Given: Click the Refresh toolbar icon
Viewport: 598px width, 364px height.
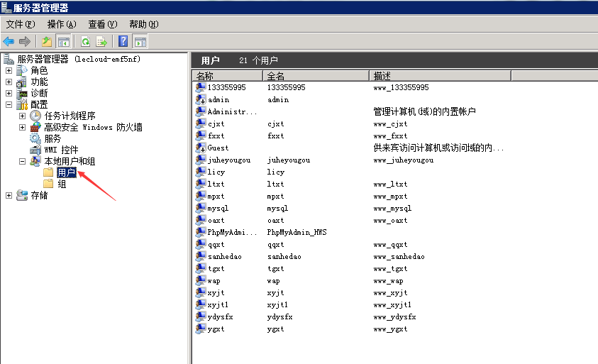Looking at the screenshot, I should 86,41.
